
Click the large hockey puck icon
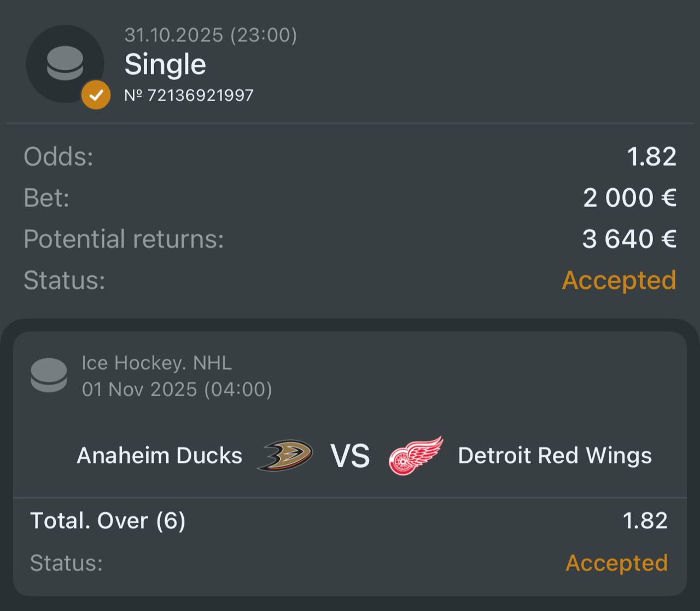coord(65,63)
